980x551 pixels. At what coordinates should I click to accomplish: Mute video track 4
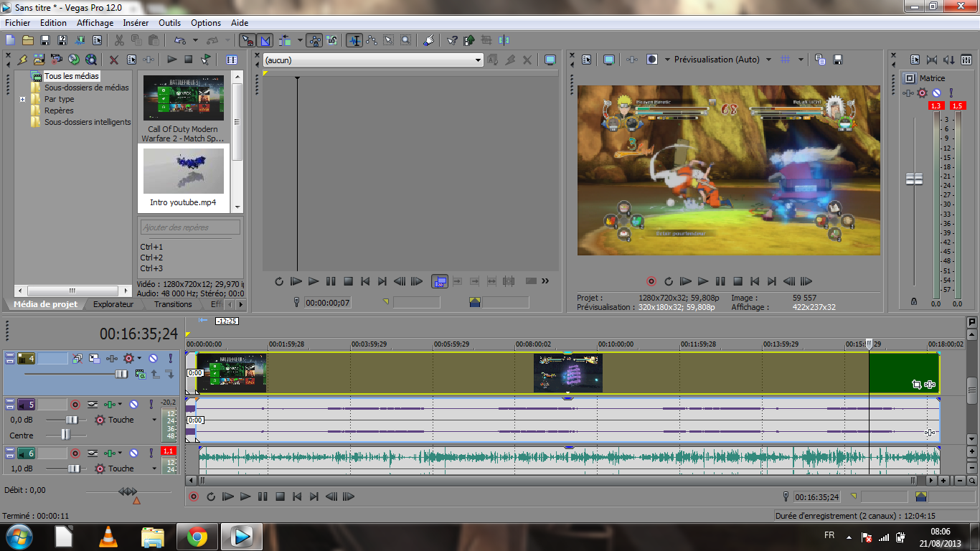(153, 358)
